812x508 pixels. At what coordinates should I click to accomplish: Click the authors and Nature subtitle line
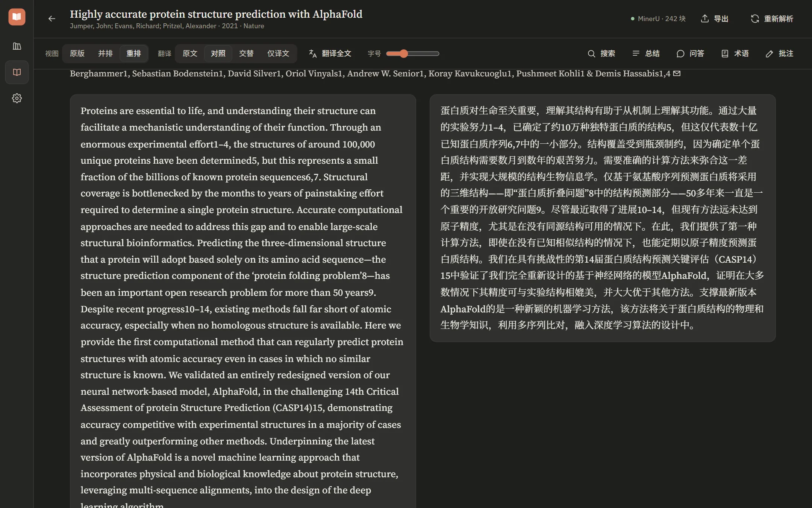click(167, 26)
